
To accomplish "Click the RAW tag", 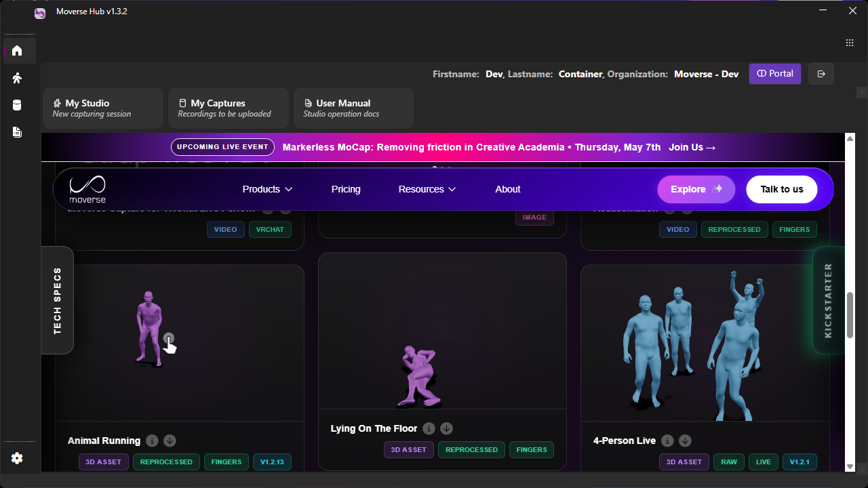I will (x=729, y=462).
